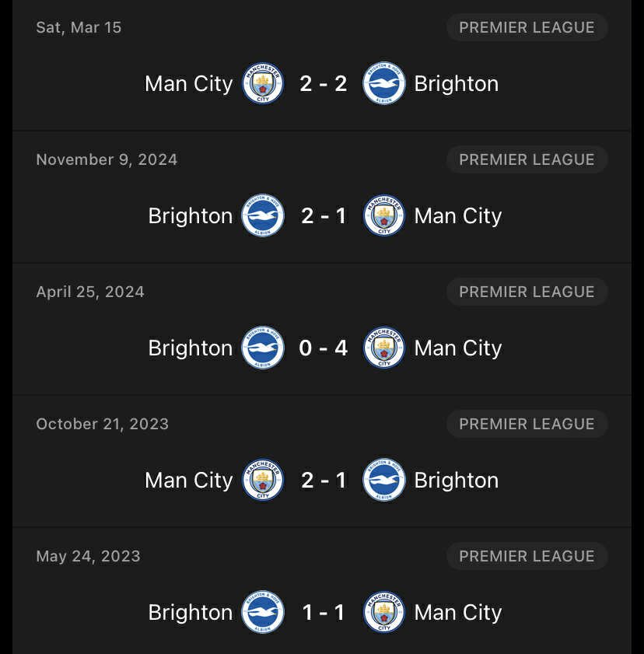Select Brighton crest in April 25, 2024 match
This screenshot has height=654, width=644.
coord(263,348)
